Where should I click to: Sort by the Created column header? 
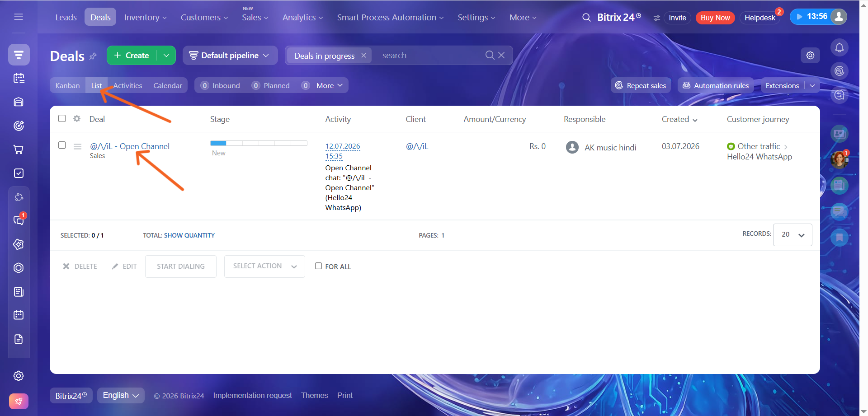(x=679, y=119)
